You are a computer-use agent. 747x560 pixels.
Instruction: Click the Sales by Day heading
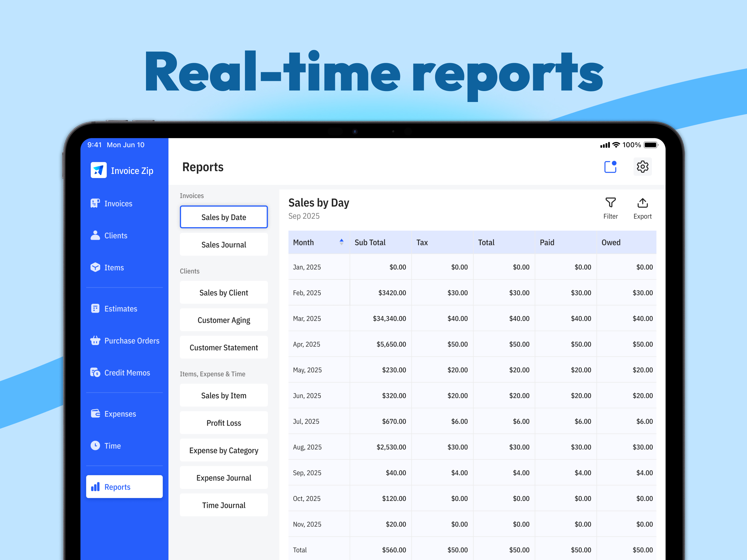coord(319,203)
